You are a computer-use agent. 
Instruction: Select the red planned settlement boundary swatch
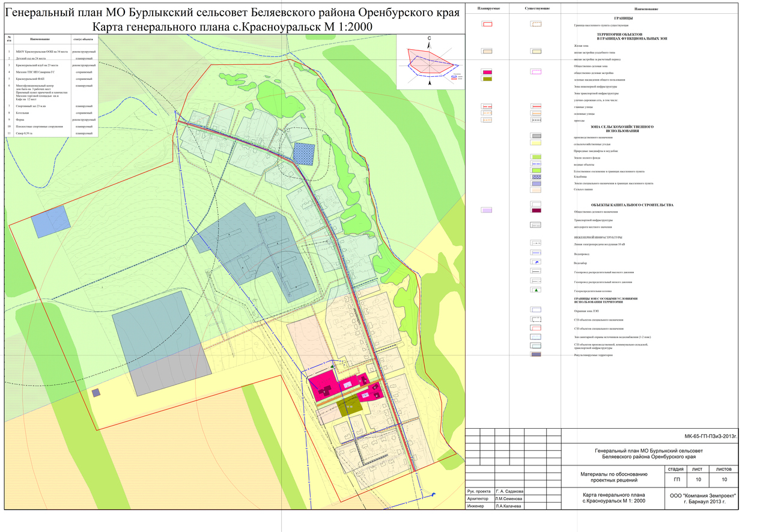point(488,24)
